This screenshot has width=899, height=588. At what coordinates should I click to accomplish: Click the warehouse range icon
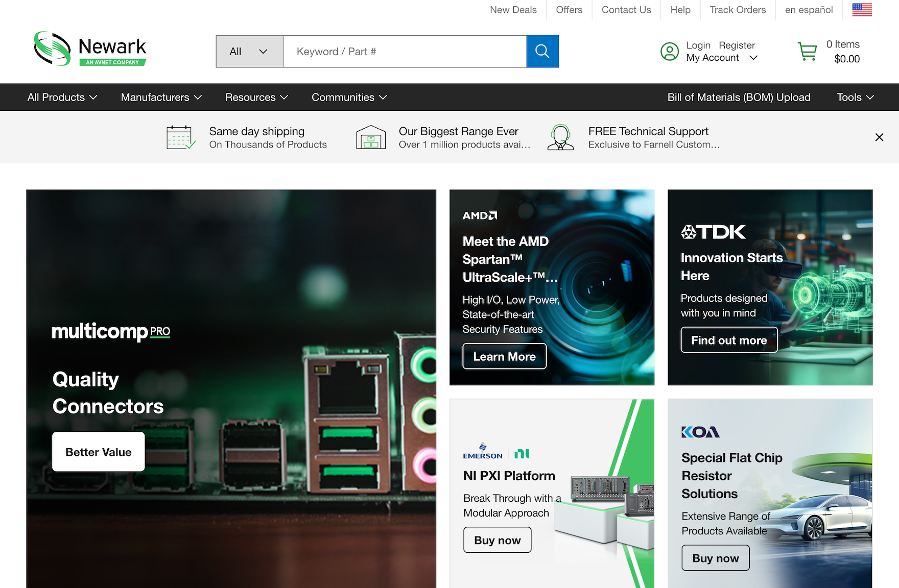point(371,137)
